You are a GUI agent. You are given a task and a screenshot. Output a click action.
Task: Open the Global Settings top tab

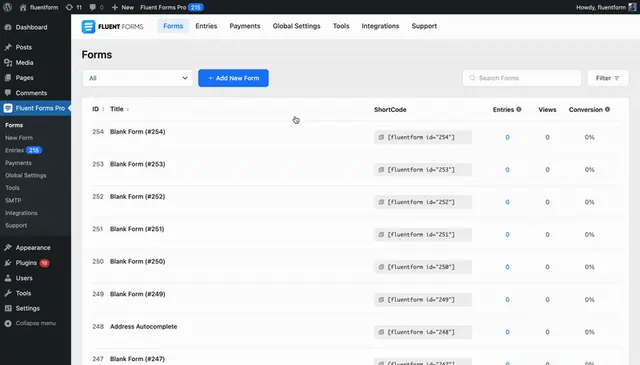[296, 26]
